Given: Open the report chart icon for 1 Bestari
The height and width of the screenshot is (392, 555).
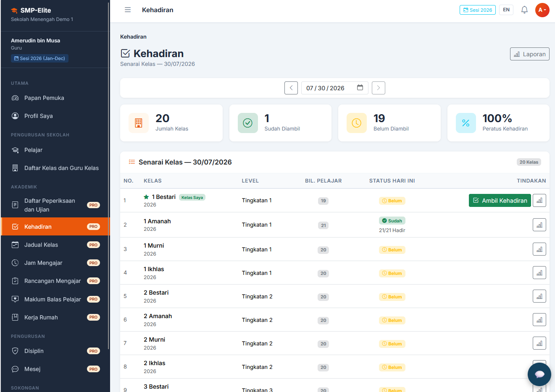Looking at the screenshot, I should pyautogui.click(x=539, y=201).
